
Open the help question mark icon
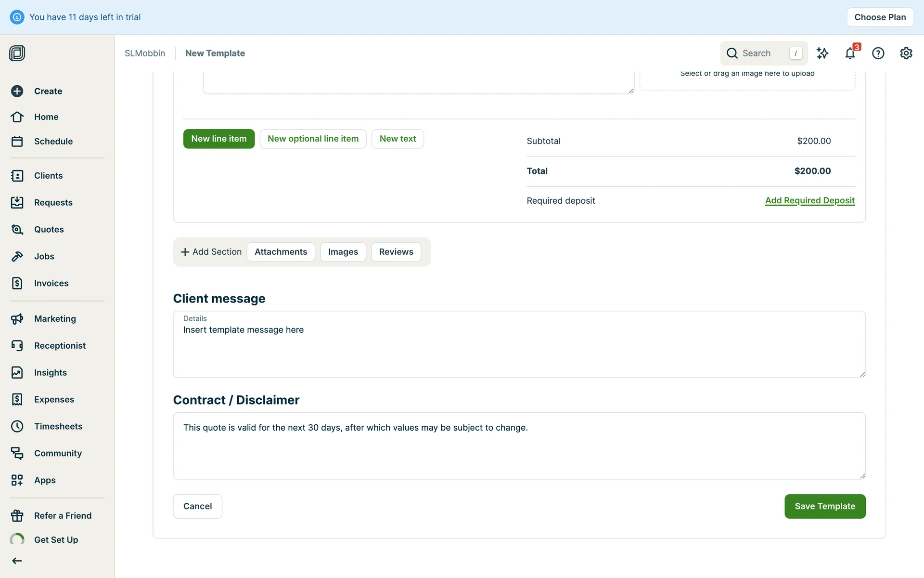click(x=878, y=53)
